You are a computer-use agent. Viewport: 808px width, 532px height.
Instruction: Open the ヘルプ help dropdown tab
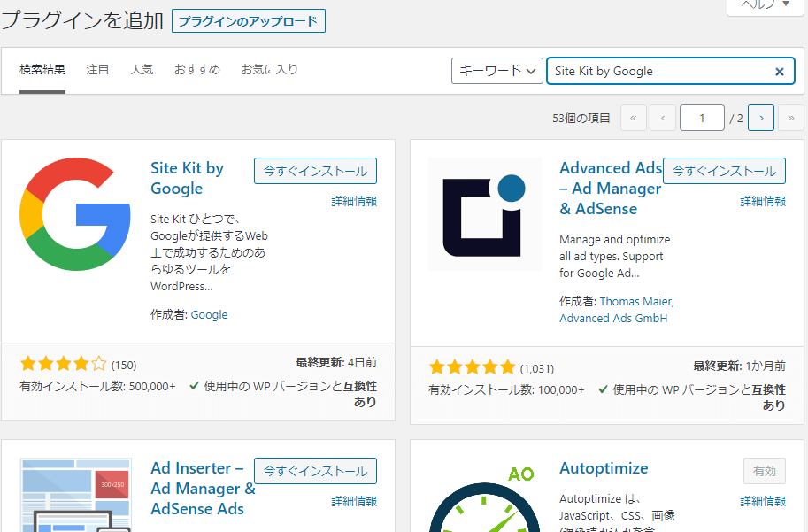[766, 5]
